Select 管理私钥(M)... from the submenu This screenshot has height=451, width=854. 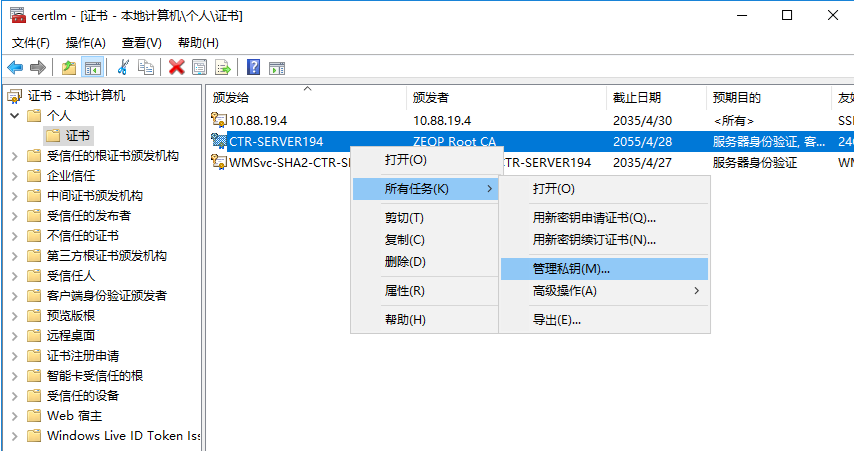tap(570, 269)
